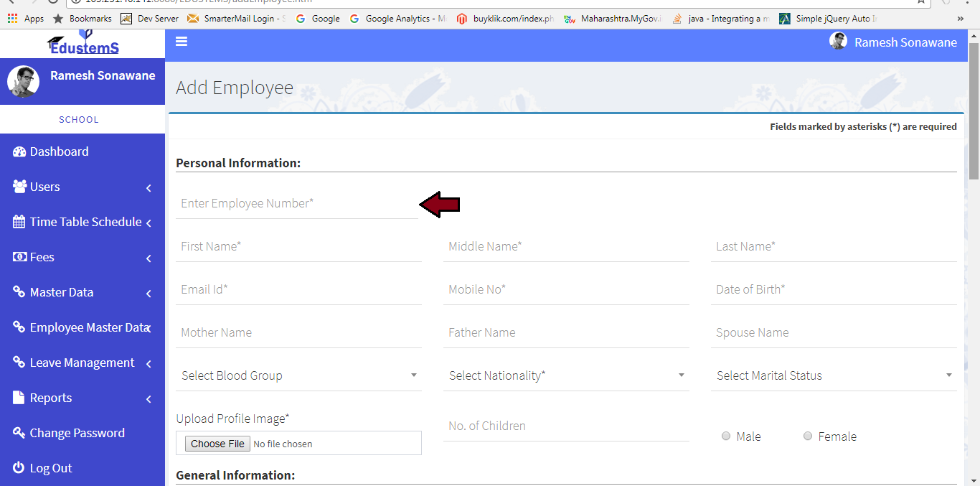This screenshot has height=486, width=980.
Task: Click the Time Table Schedule calendar icon
Action: tap(19, 222)
